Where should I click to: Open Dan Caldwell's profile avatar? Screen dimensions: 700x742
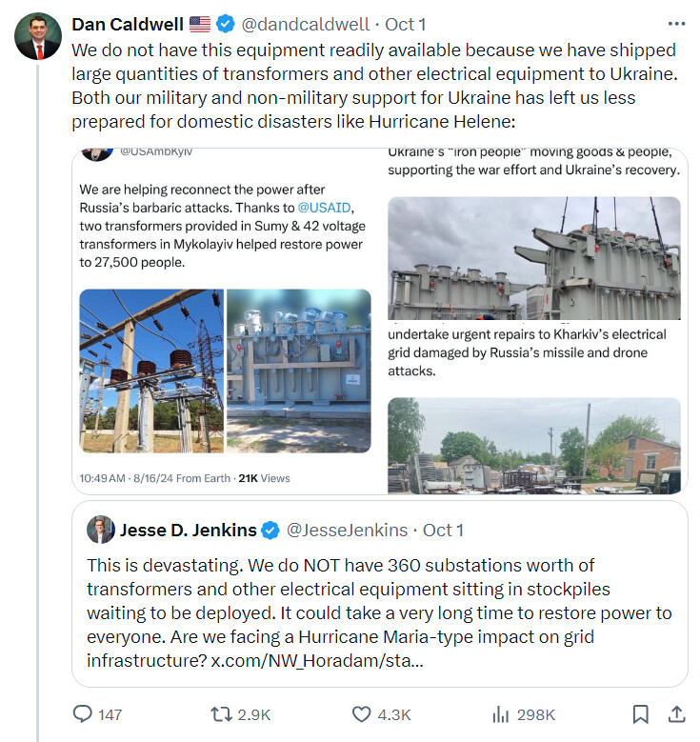38,37
